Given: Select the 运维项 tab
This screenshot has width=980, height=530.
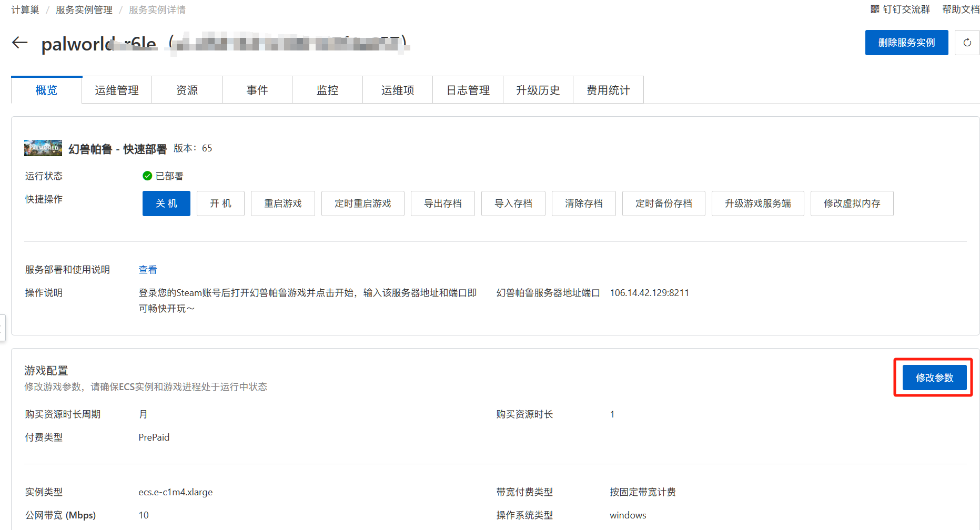Looking at the screenshot, I should click(x=398, y=90).
